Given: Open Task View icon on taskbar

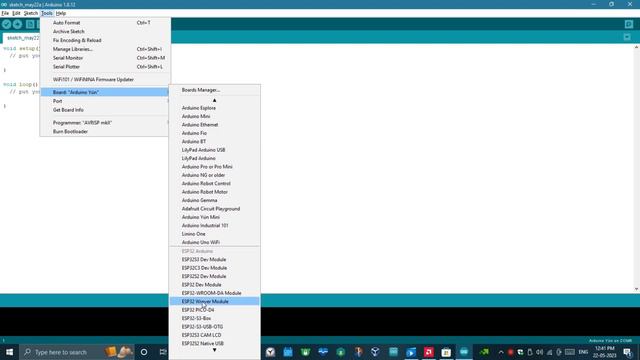Looking at the screenshot, I should (163, 352).
